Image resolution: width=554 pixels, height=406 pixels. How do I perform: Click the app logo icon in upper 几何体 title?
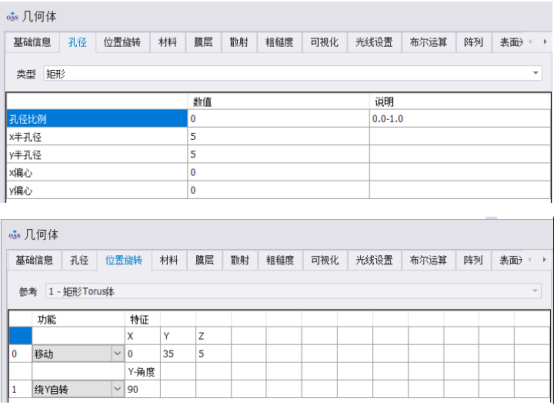click(x=12, y=16)
